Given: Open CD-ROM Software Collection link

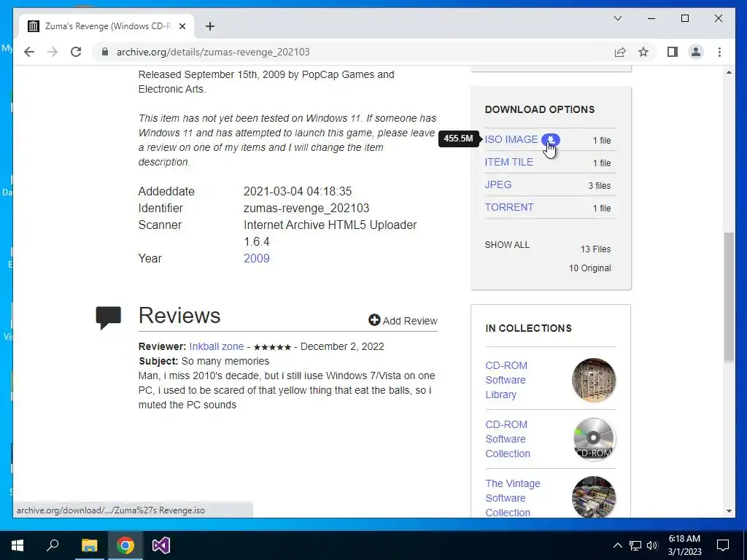Looking at the screenshot, I should click(x=508, y=439).
